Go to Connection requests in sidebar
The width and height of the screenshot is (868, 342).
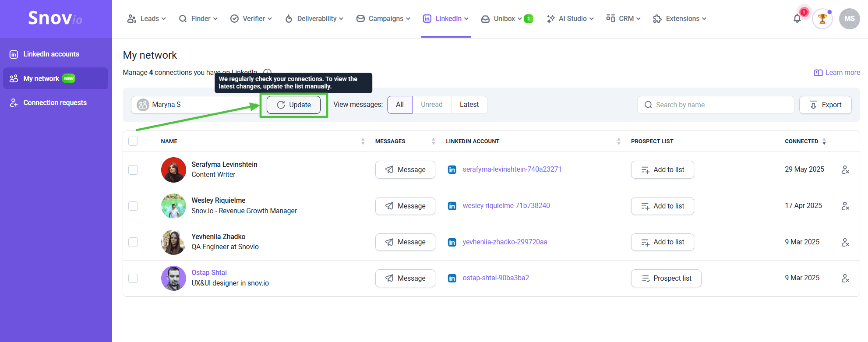(x=55, y=102)
